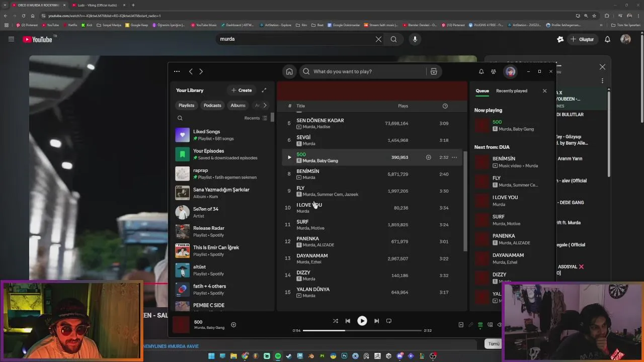Viewport: 644px width, 362px height.
Task: Open Connect to a device icon
Action: [x=490, y=325]
